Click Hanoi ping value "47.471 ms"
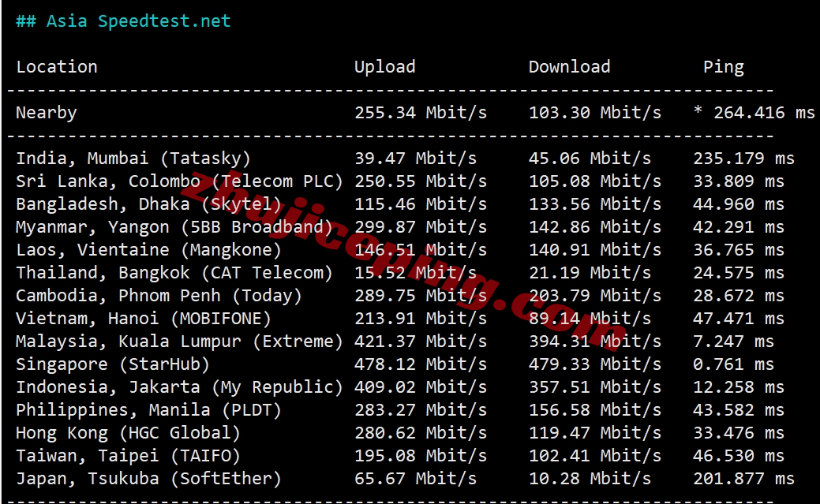Screen dimensions: 820x504 739,319
